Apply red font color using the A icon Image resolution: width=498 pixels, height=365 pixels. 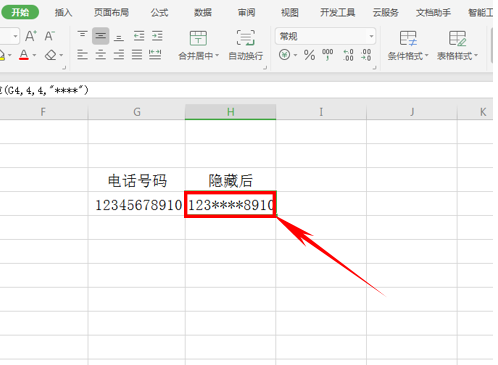tap(24, 55)
